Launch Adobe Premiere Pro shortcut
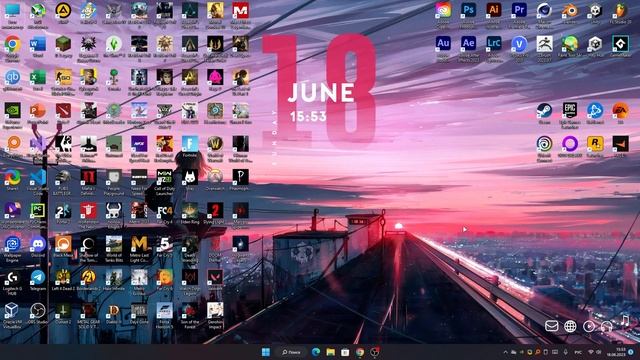 519,11
